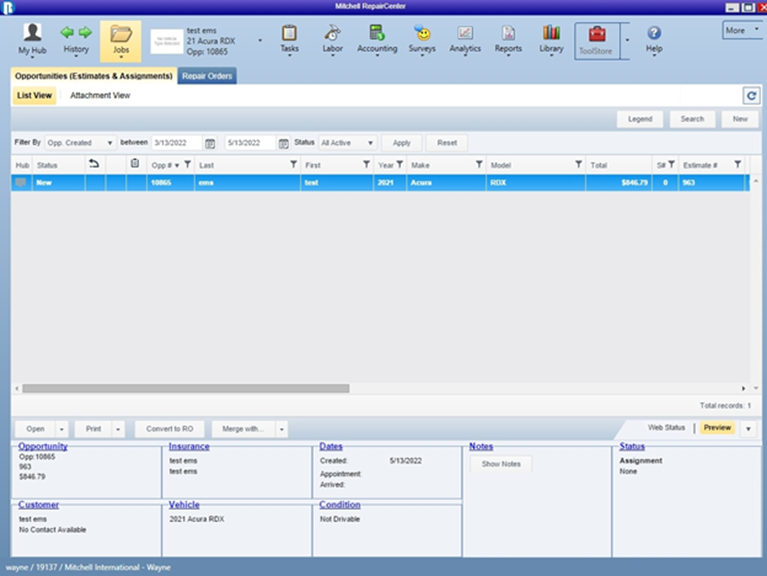767x576 pixels.
Task: Open calendar picker for 3/13/2022 date
Action: tap(210, 143)
